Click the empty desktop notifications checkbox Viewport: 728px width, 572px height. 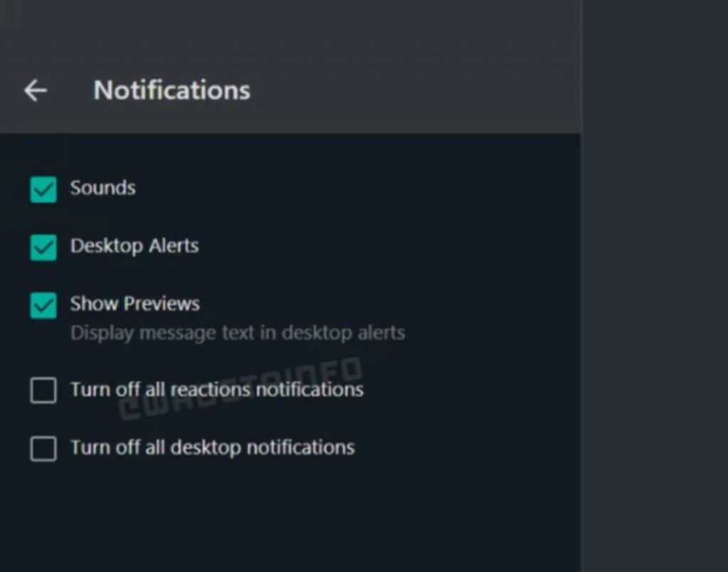pos(43,448)
